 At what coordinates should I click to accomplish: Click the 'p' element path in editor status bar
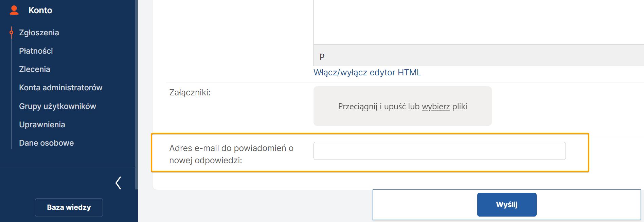tap(322, 55)
